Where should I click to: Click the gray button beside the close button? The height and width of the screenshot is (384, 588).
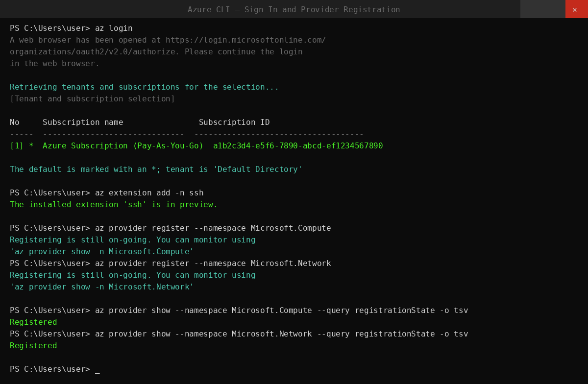click(542, 9)
